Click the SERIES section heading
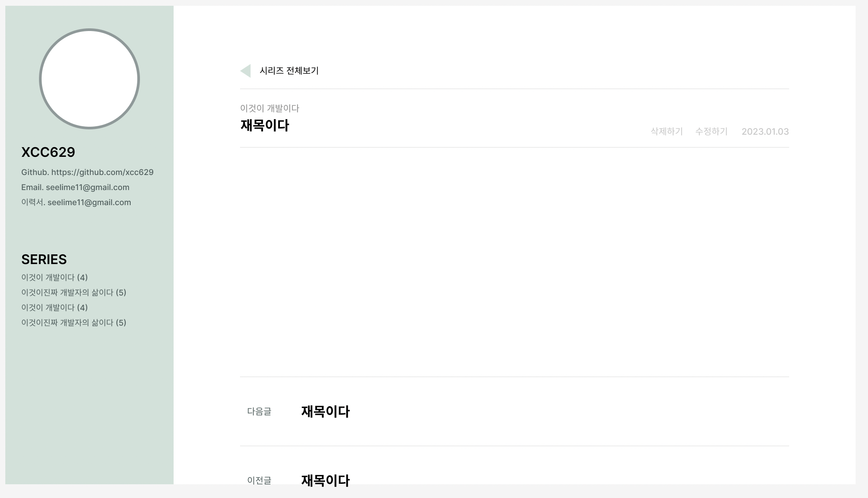This screenshot has width=868, height=498. (44, 259)
